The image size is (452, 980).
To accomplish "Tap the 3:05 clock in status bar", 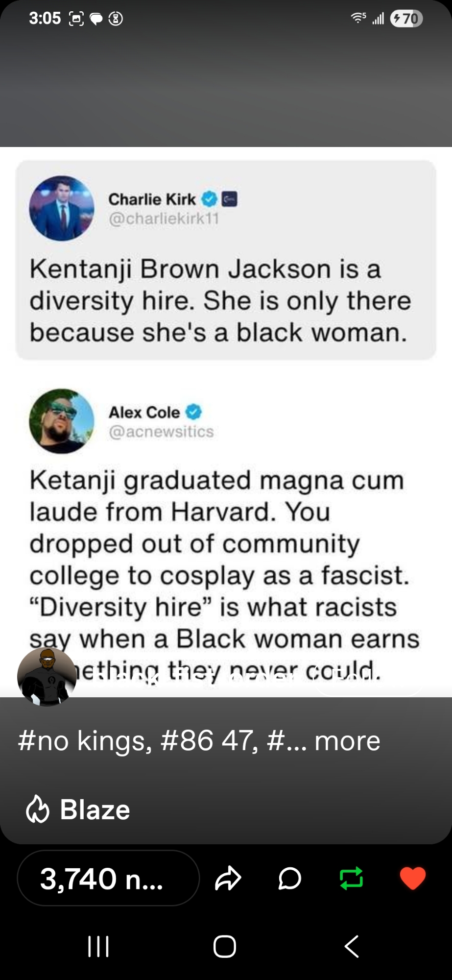I will point(45,19).
